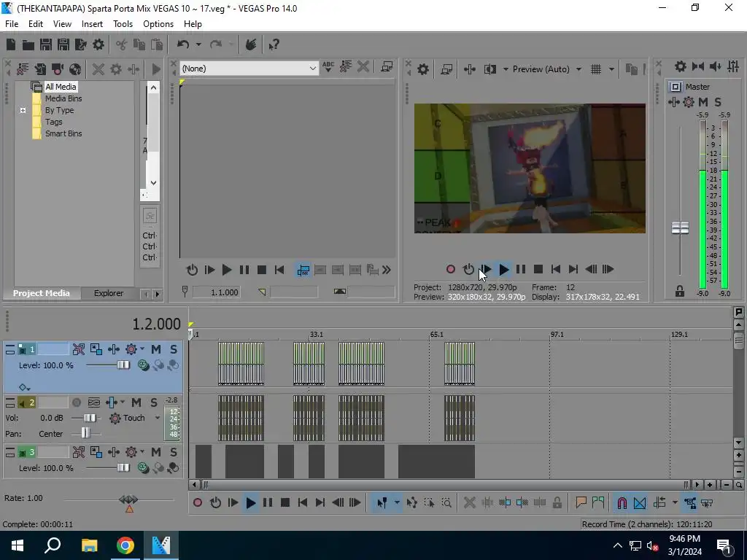This screenshot has width=747, height=560.
Task: Toggle snapping magnet icon in timeline toolbar
Action: (x=622, y=502)
